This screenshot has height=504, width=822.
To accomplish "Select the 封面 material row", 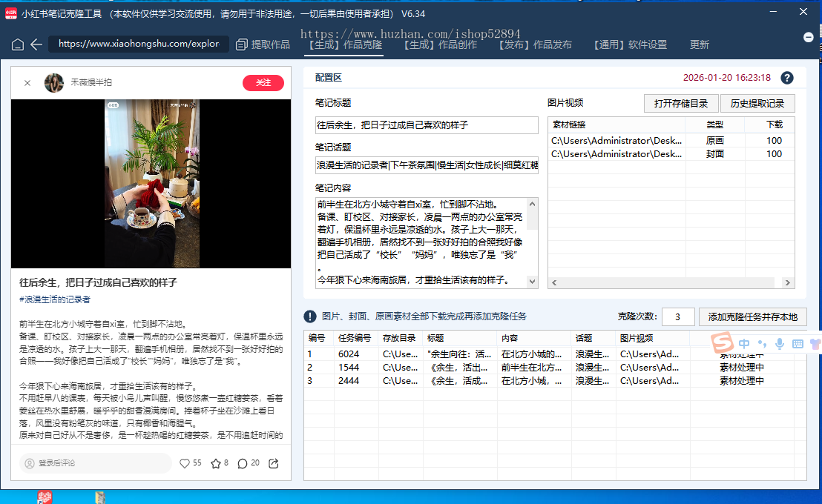I will click(671, 154).
